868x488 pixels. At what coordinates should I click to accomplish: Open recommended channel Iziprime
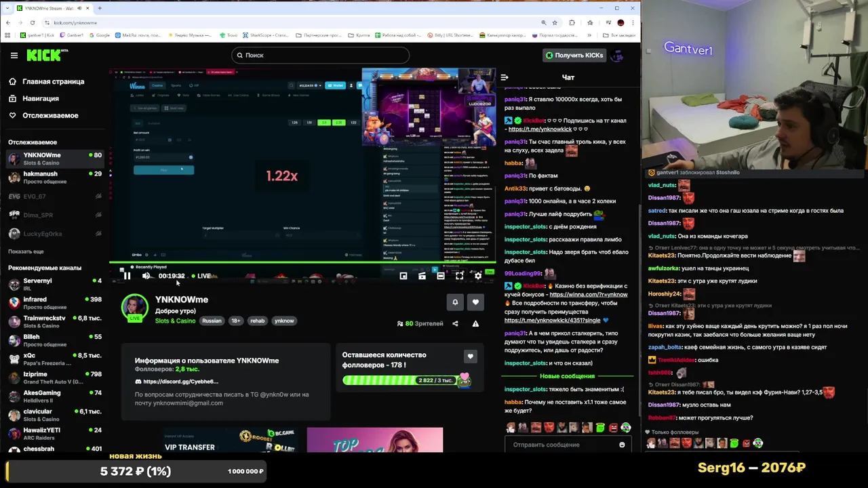click(54, 378)
